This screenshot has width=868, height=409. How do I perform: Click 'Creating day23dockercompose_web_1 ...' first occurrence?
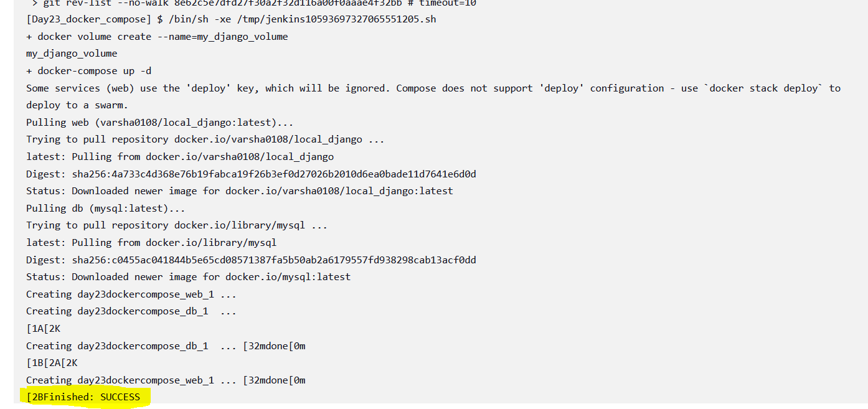tap(131, 294)
